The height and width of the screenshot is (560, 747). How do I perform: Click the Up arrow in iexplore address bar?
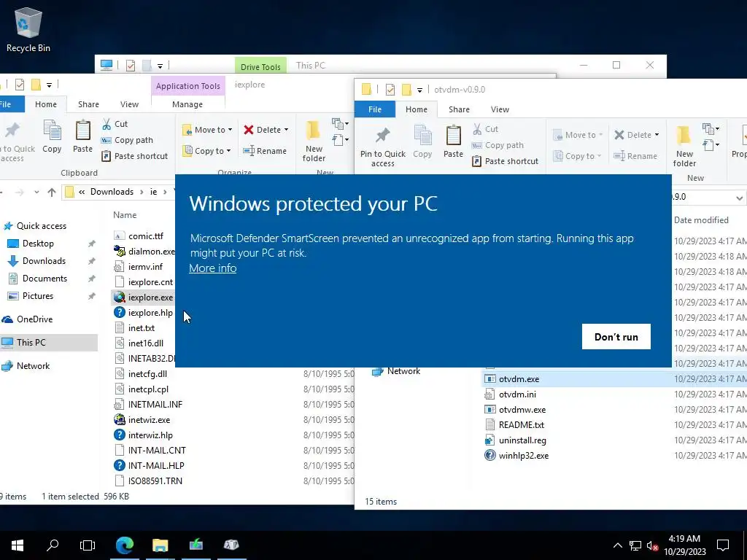(52, 192)
